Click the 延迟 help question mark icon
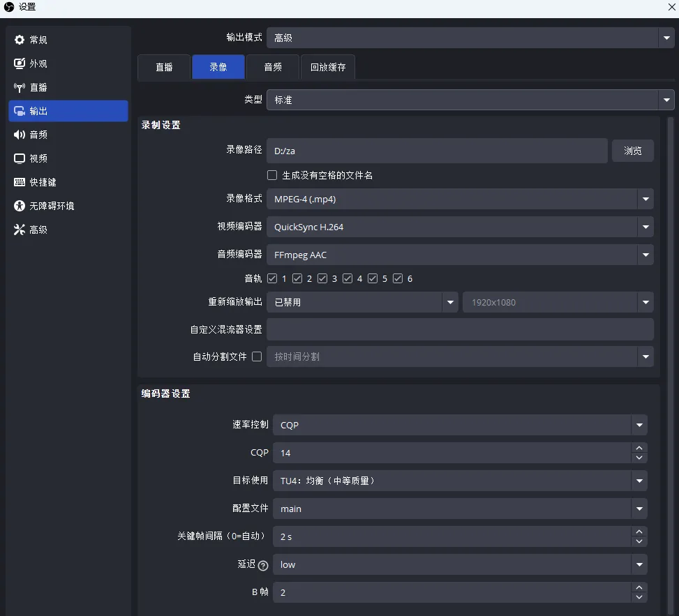 [x=263, y=566]
